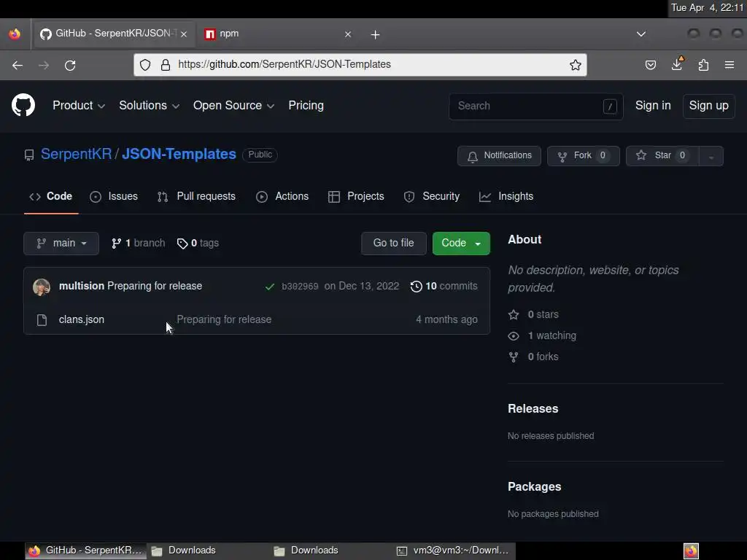Screen dimensions: 747x560
Task: Click 'Preparing for release' message in clans.json row
Action: click(224, 319)
